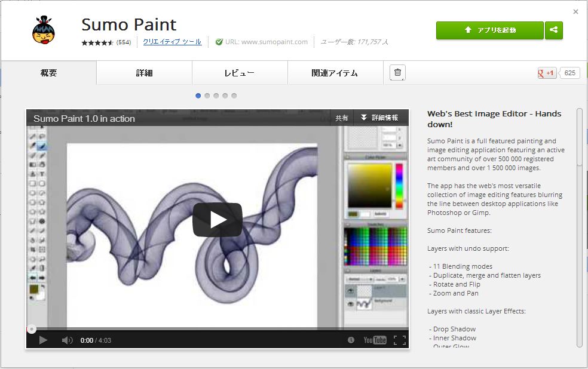Click the Google +1 button

tap(547, 73)
